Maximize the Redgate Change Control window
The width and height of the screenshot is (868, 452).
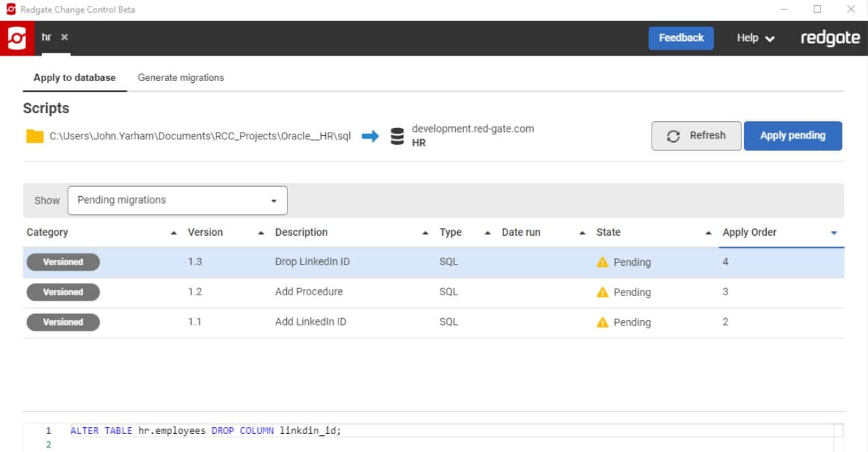817,9
